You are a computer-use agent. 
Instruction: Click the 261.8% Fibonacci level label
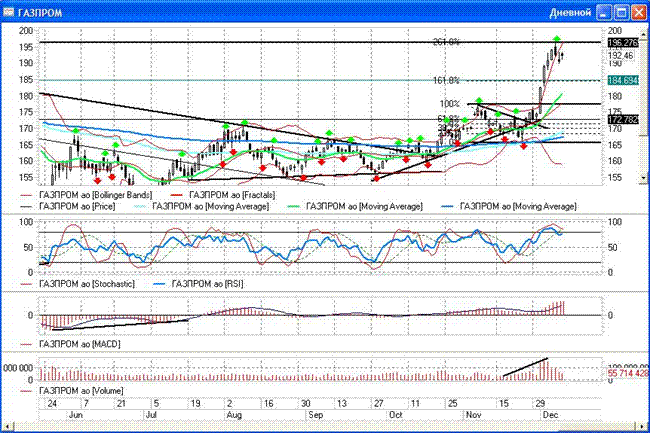(446, 42)
